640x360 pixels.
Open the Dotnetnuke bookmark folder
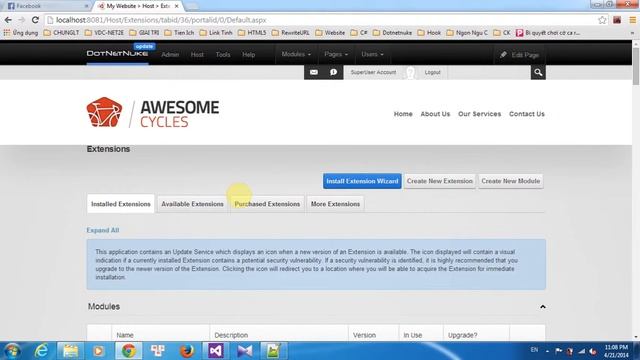[393, 33]
